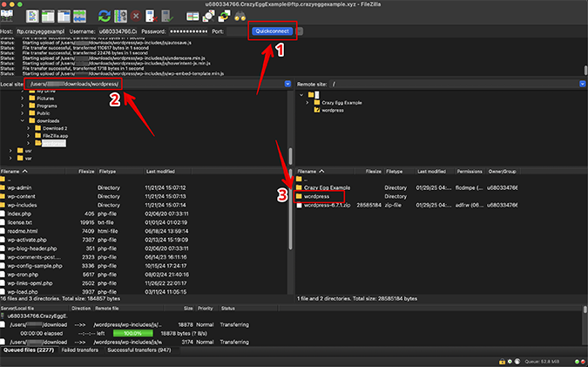The height and width of the screenshot is (367, 588).
Task: Click the green 100.0% transfer progress bar
Action: [x=132, y=333]
